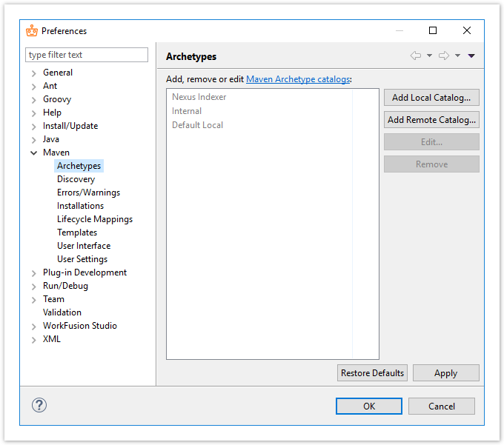Open the view menu black triangle
This screenshot has width=504, height=445.
pos(471,56)
